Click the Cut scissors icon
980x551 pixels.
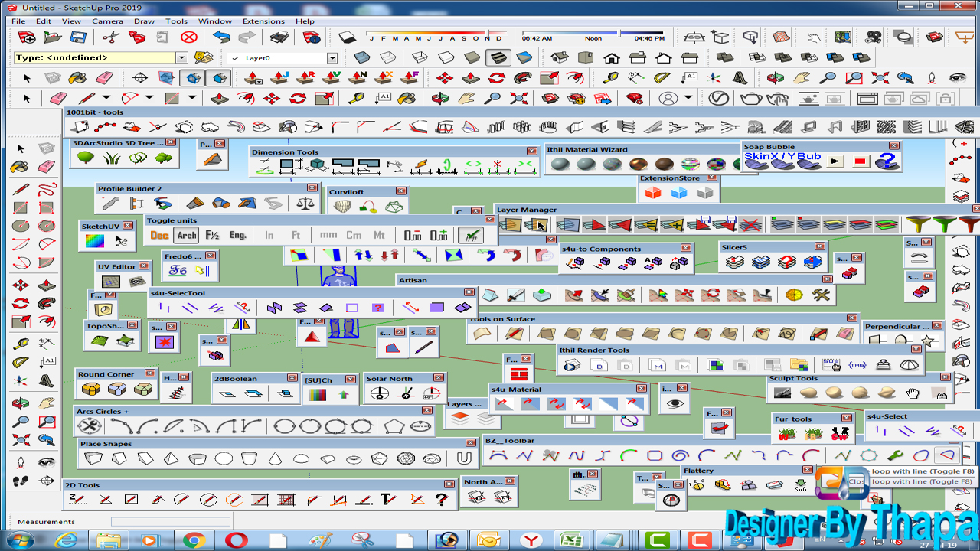(110, 37)
